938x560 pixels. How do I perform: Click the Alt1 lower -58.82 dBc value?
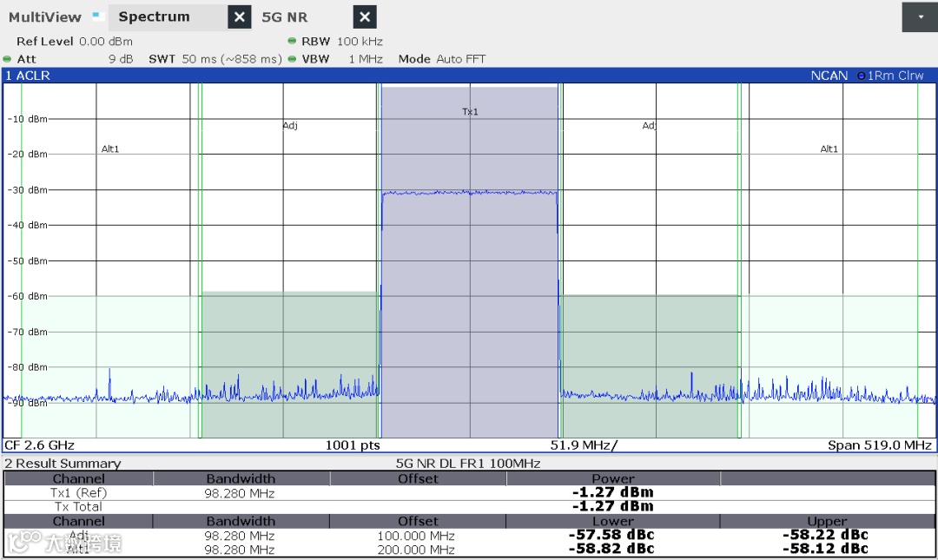pos(611,549)
